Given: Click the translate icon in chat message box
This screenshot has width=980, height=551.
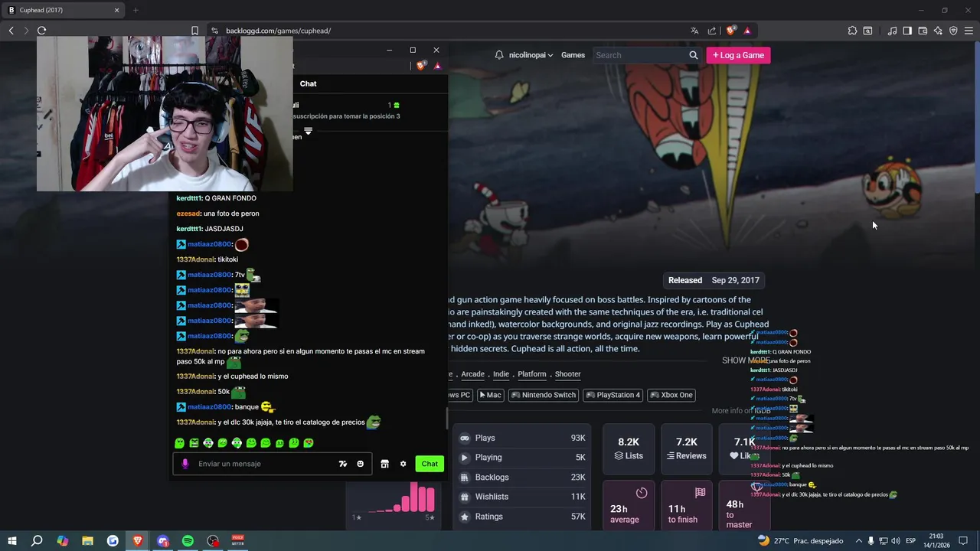Looking at the screenshot, I should [x=343, y=464].
